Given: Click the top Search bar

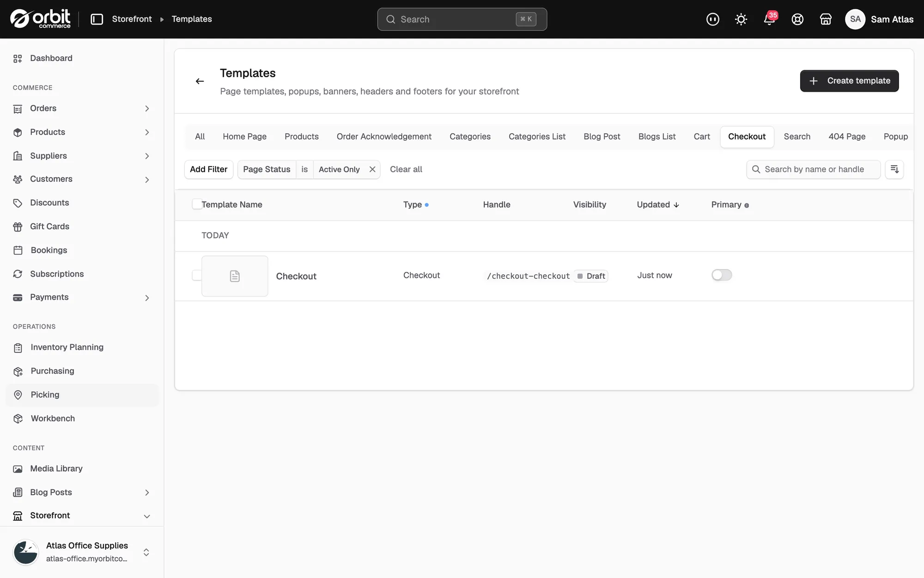Looking at the screenshot, I should point(462,19).
